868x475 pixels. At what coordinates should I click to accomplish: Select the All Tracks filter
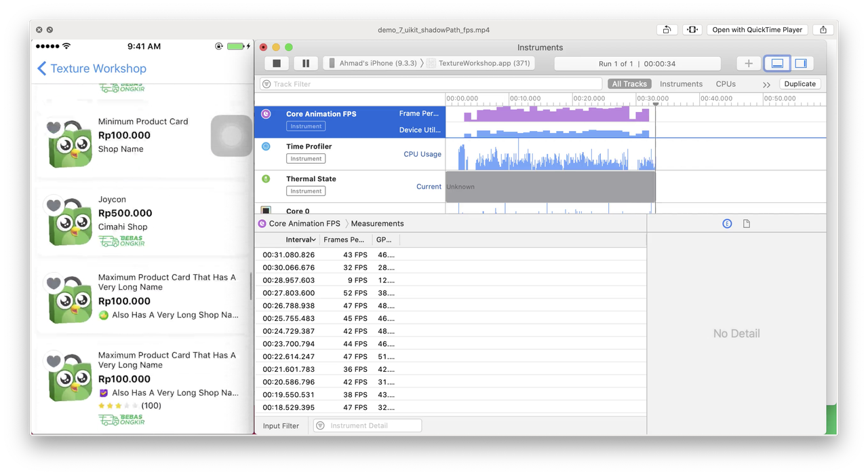click(629, 83)
